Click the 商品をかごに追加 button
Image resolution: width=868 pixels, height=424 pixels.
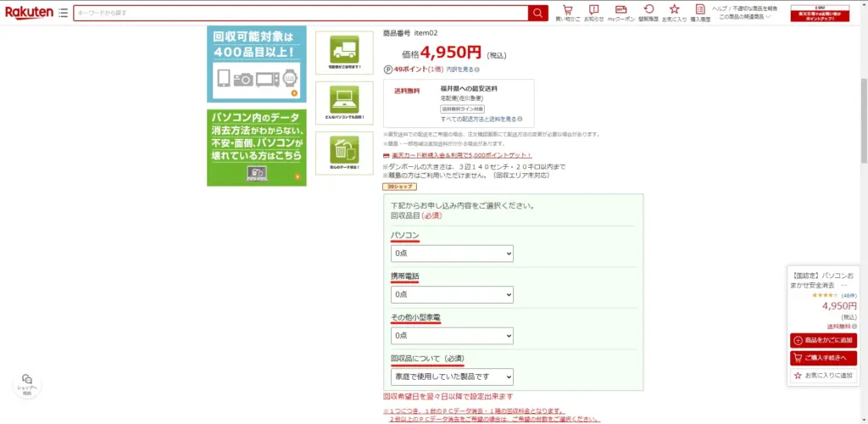coord(822,340)
